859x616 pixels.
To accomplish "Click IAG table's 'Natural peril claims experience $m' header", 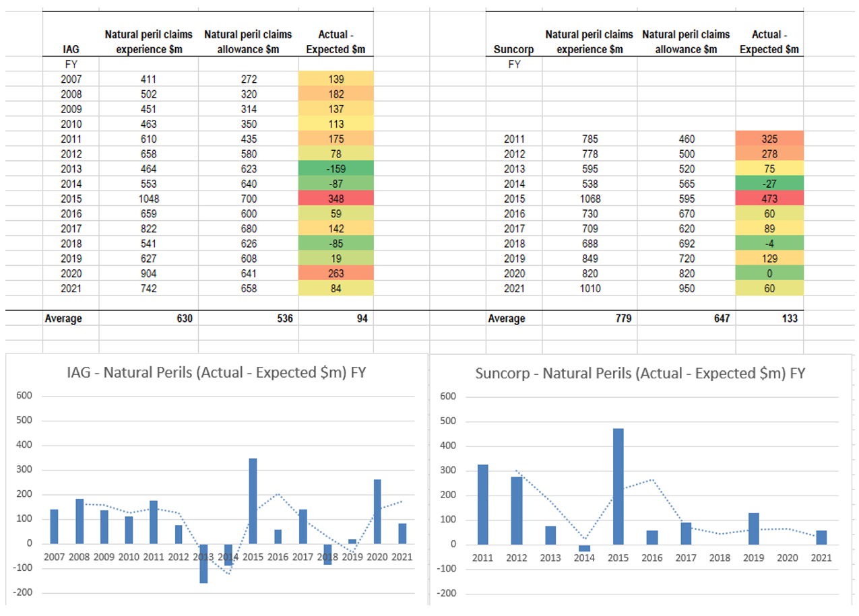I will [149, 41].
